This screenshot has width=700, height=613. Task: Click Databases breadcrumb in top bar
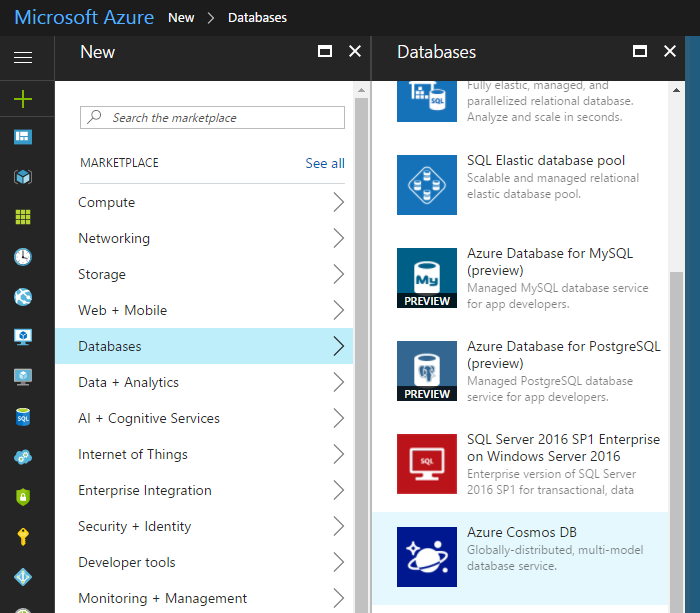[x=257, y=17]
